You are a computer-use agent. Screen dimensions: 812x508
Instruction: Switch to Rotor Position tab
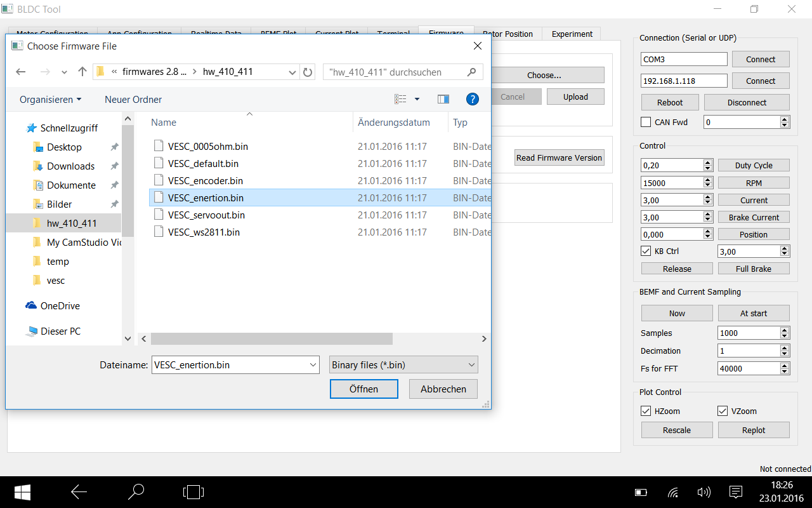pos(507,34)
